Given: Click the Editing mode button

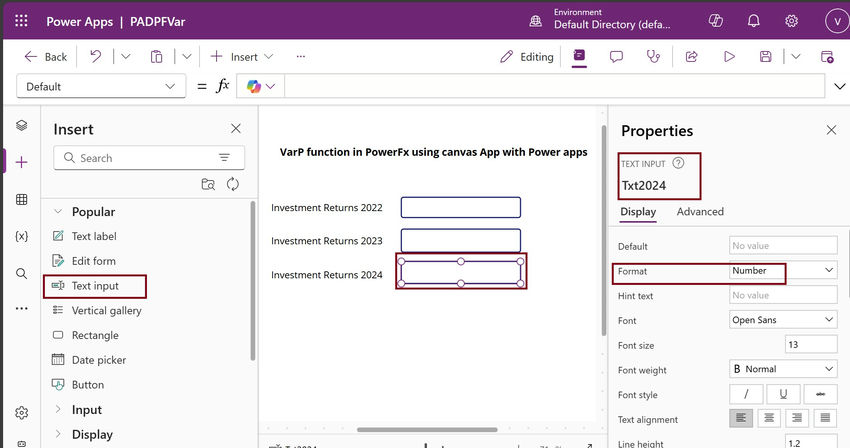Looking at the screenshot, I should coord(526,56).
